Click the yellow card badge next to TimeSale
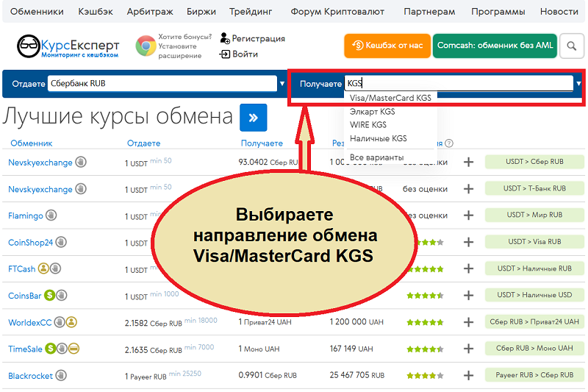The height and width of the screenshot is (392, 588). point(74,349)
